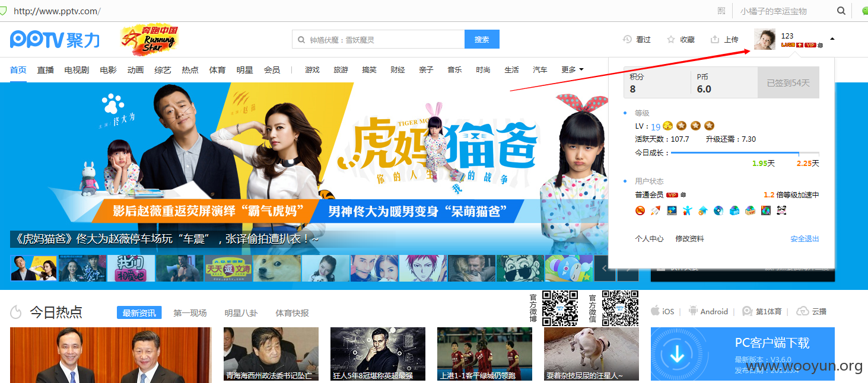Go to 首页 tab

(18, 70)
